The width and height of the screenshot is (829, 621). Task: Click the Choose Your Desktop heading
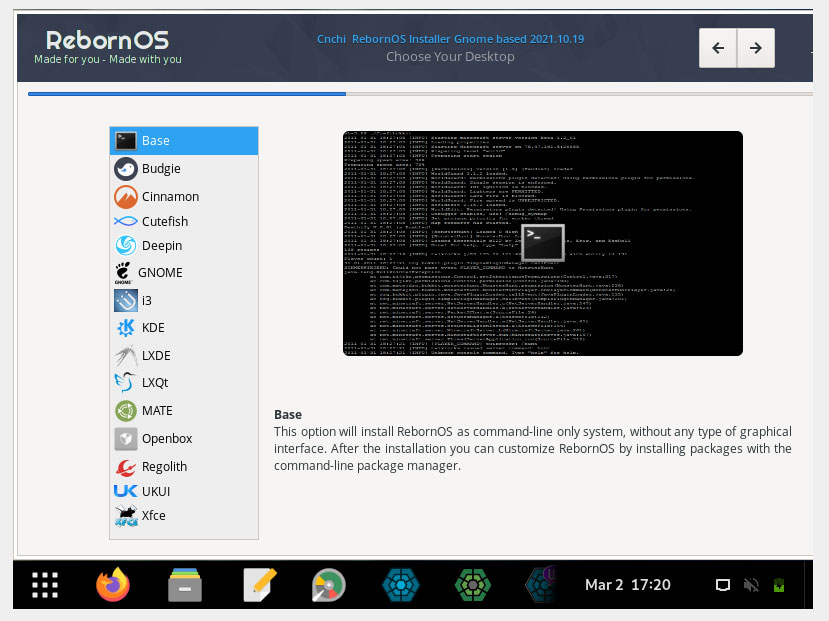tap(450, 57)
